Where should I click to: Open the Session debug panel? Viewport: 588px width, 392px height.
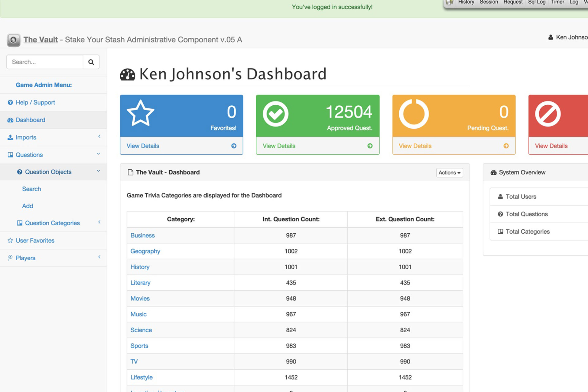[488, 2]
